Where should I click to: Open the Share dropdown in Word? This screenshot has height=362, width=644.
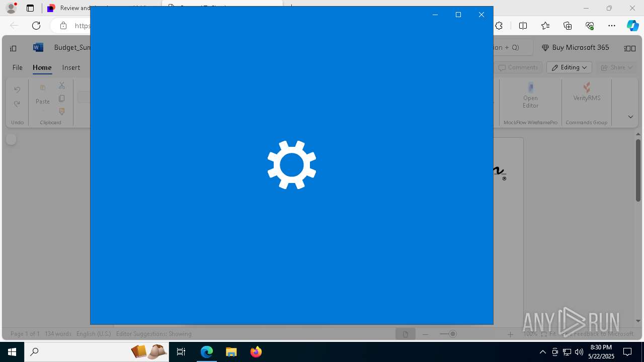(x=616, y=67)
